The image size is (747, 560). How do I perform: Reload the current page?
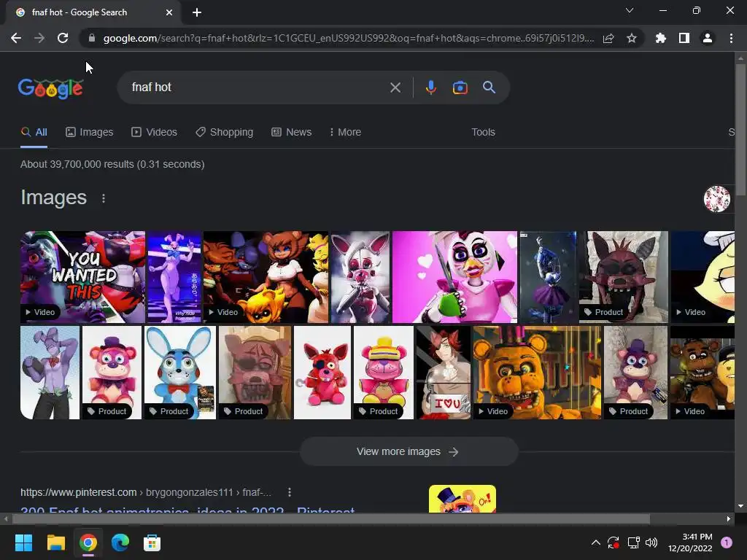[x=63, y=38]
